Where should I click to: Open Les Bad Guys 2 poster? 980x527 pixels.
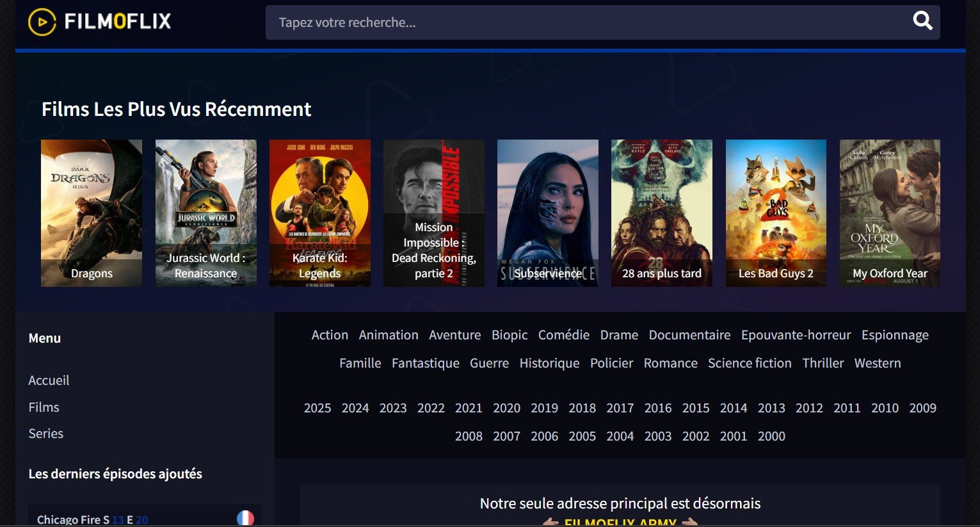[776, 213]
